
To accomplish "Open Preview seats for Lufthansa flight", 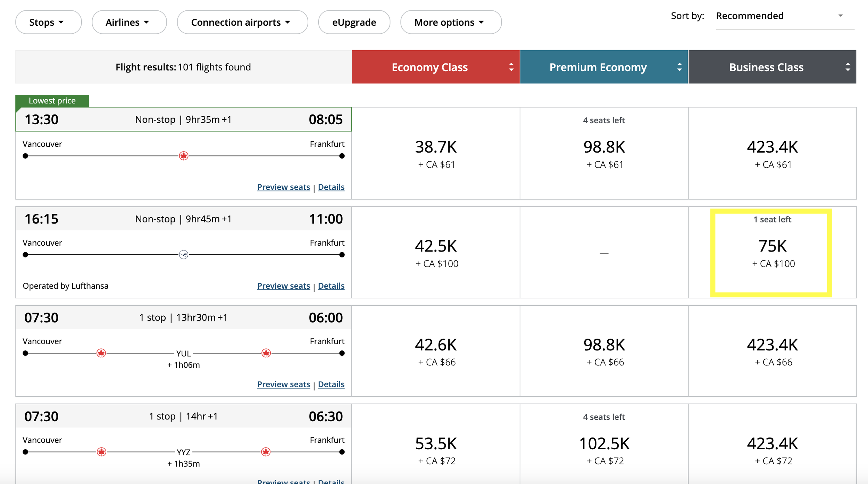I will coord(284,286).
